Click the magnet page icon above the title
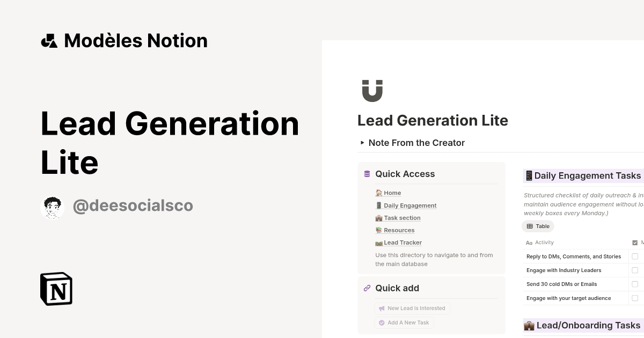This screenshot has height=338, width=644. point(372,89)
